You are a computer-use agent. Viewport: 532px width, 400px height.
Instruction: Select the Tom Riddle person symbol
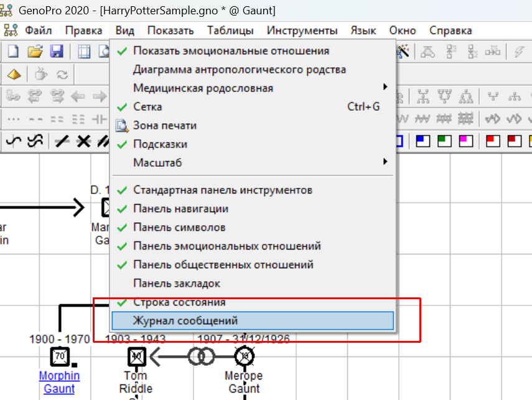(136, 356)
